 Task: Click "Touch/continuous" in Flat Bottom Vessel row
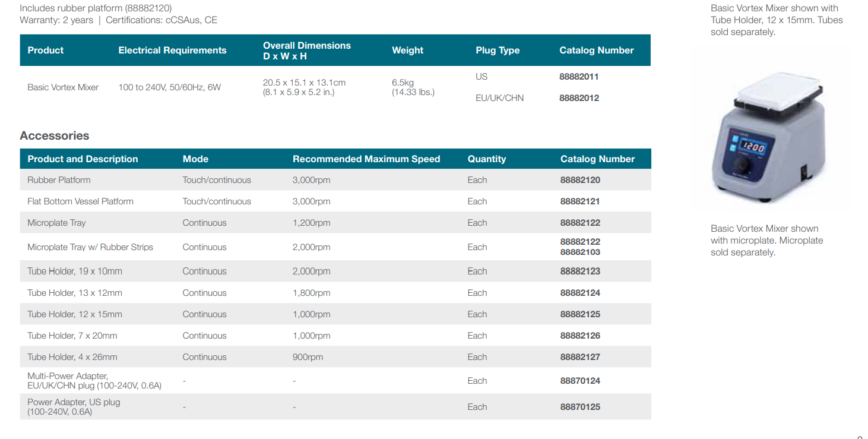pos(217,201)
